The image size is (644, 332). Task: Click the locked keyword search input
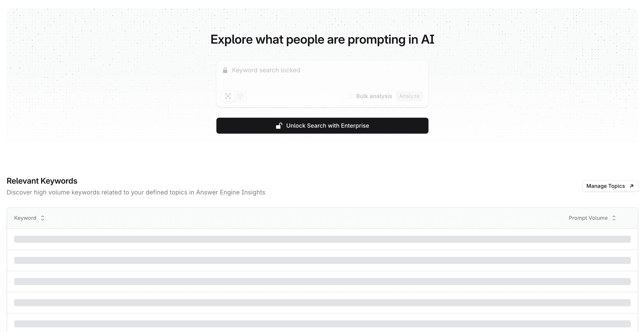click(x=300, y=70)
